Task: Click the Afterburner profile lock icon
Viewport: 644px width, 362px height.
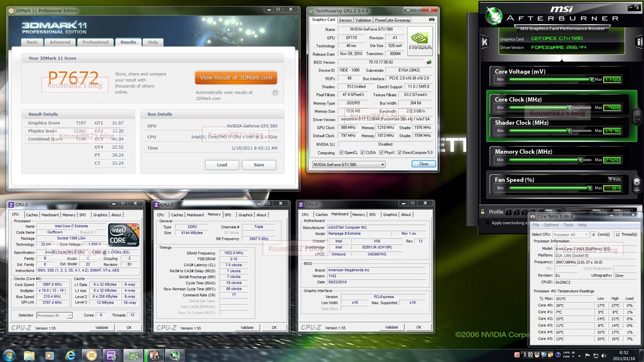Action: pos(483,212)
